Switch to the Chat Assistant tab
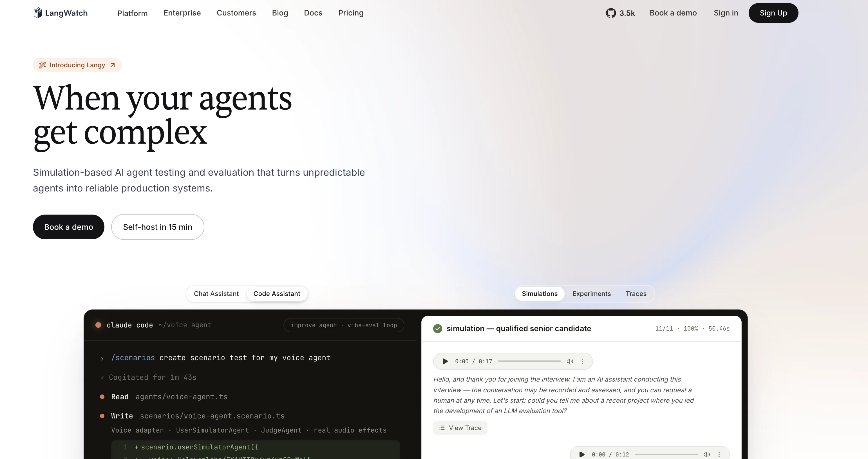 [216, 293]
